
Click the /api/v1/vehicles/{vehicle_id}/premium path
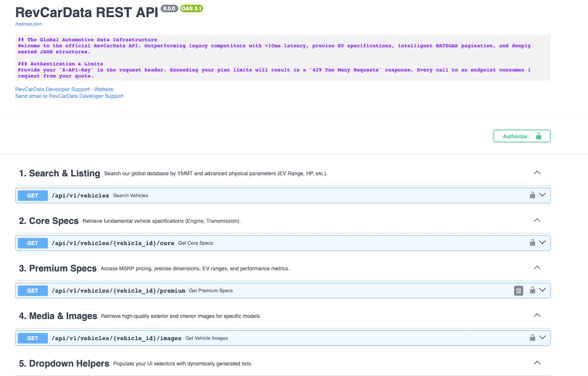(119, 291)
